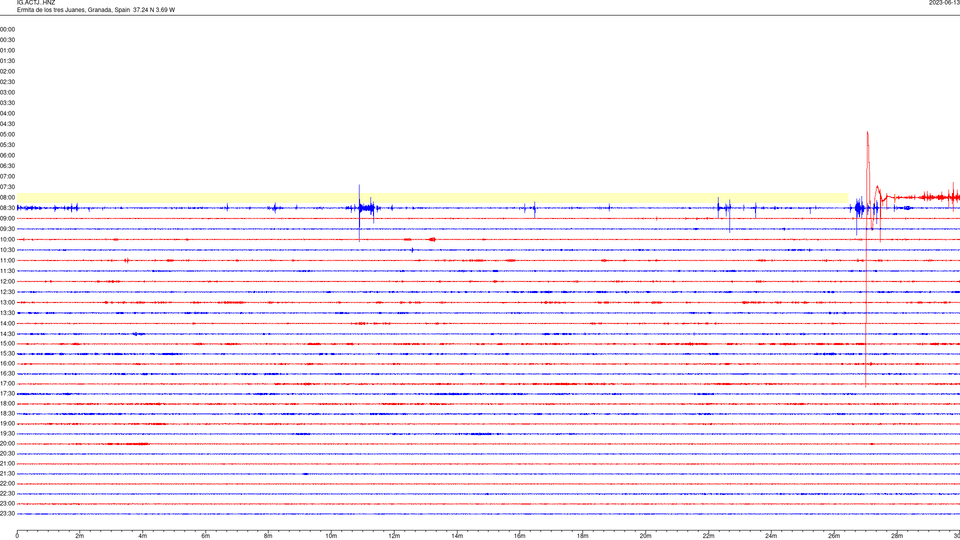Viewport: 960px width, 540px height.
Task: Select the 02:30 trace time label
Action: point(7,81)
